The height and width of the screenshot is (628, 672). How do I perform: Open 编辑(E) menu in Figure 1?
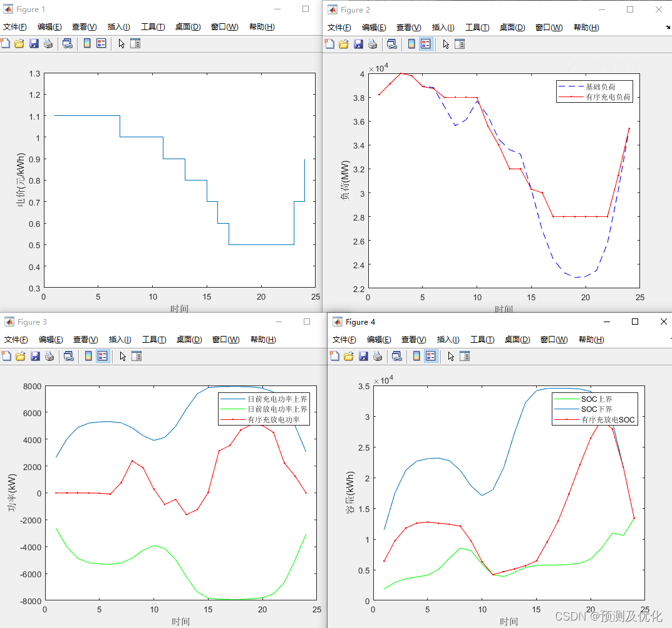coord(49,26)
